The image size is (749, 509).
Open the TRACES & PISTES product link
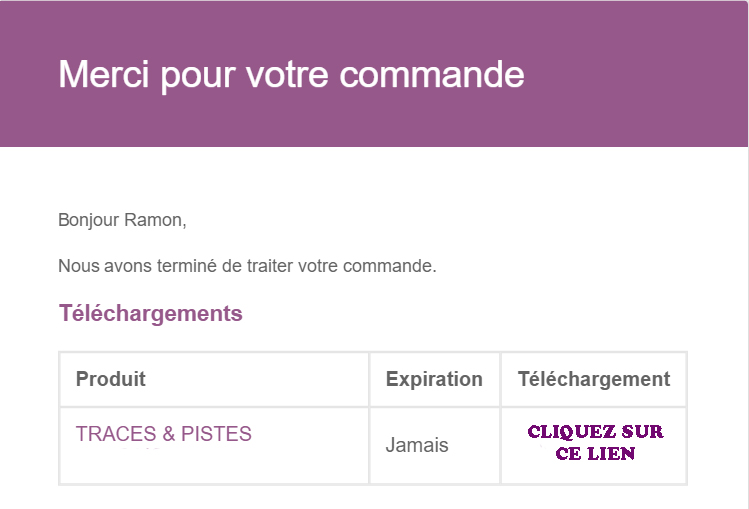(163, 434)
